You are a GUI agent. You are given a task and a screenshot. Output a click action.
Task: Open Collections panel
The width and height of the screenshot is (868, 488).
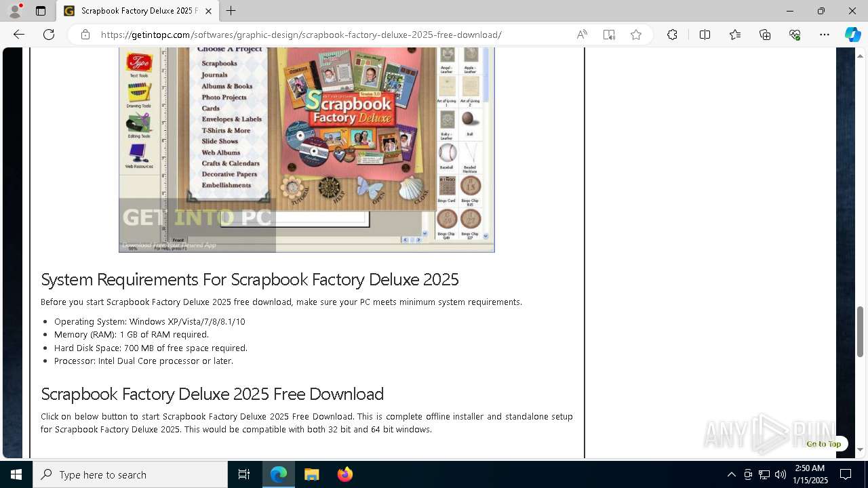(x=765, y=35)
